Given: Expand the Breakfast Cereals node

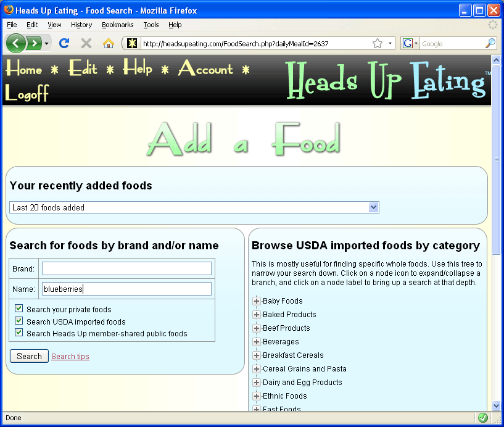Looking at the screenshot, I should tap(257, 355).
